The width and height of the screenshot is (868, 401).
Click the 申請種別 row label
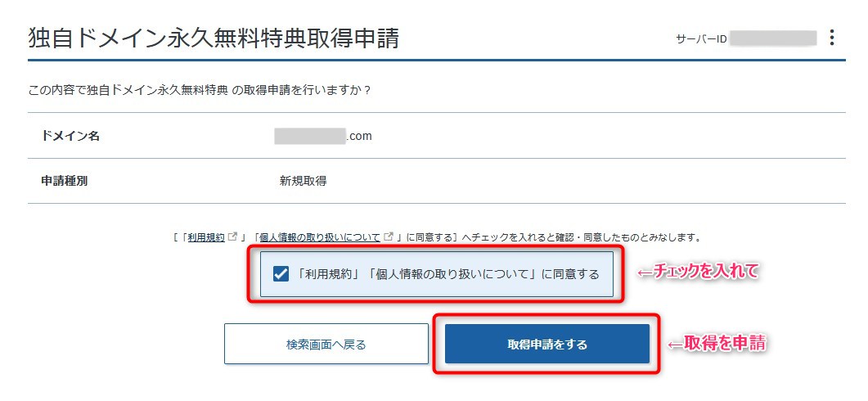64,181
